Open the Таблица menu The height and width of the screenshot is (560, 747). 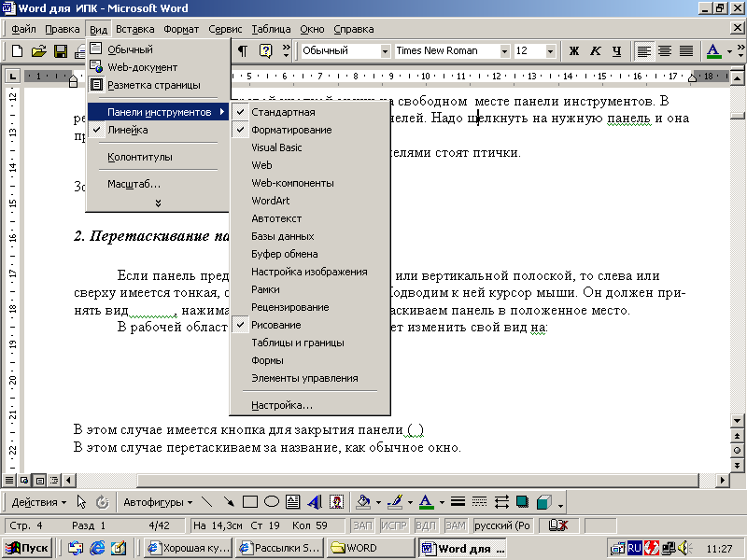(x=271, y=29)
